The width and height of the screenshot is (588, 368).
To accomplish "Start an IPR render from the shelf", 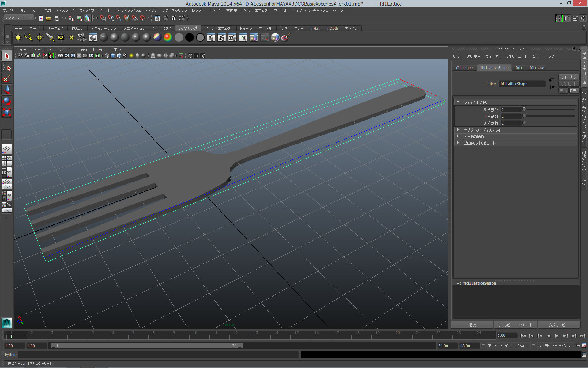I will point(222,37).
